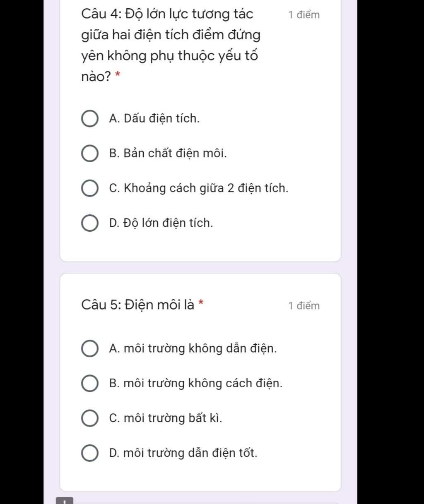424x504 pixels.
Task: Click the 1 điểm label of Câu 4
Action: click(304, 15)
